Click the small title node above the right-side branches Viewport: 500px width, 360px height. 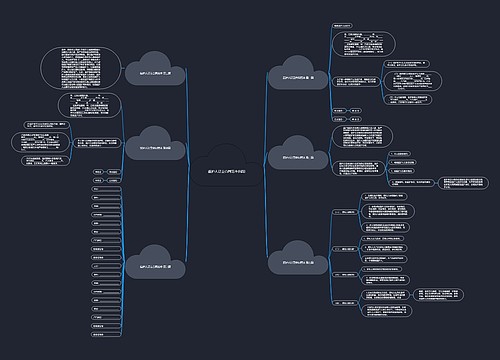342,26
